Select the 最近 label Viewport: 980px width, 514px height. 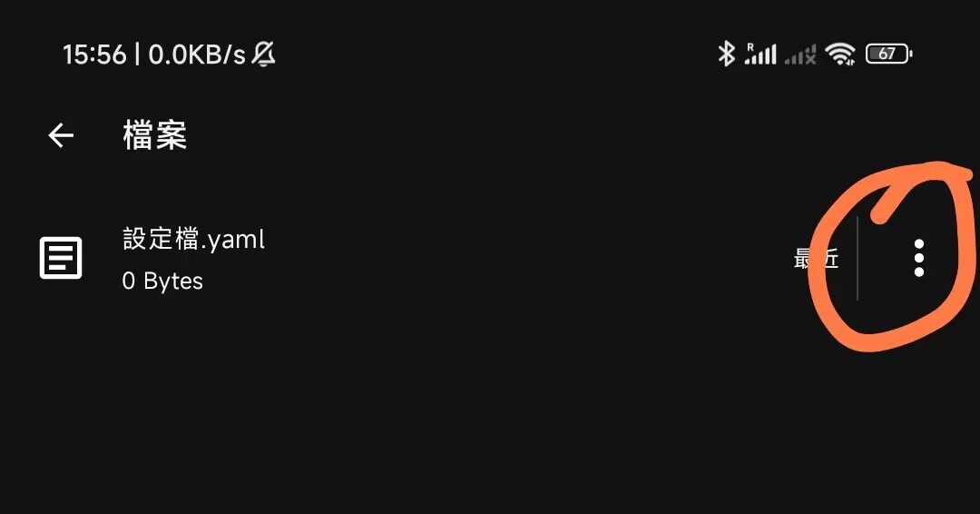(x=816, y=259)
